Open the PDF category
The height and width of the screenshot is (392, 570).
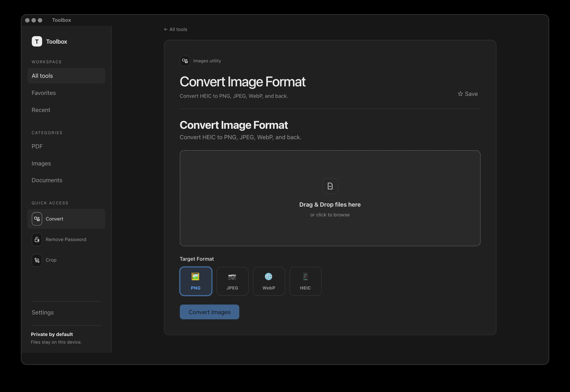pos(66,146)
